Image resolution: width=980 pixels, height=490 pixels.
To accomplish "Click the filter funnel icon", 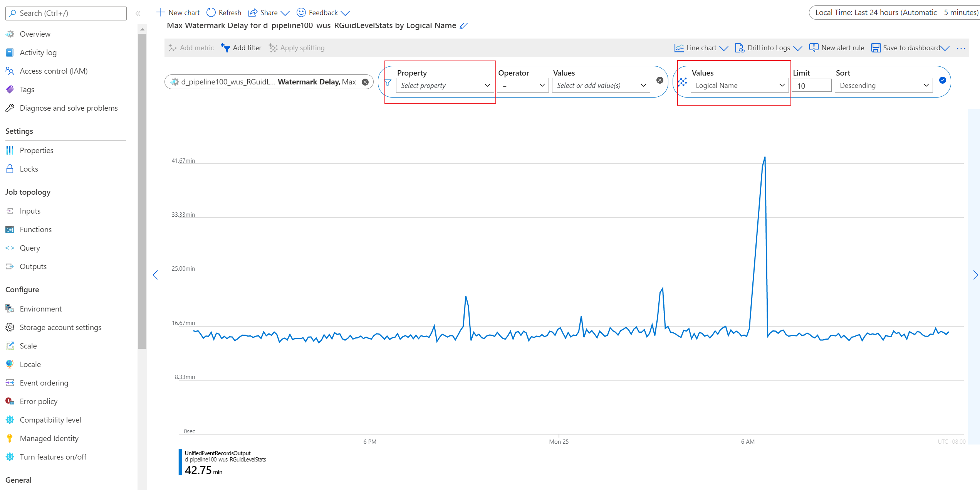I will click(x=388, y=82).
